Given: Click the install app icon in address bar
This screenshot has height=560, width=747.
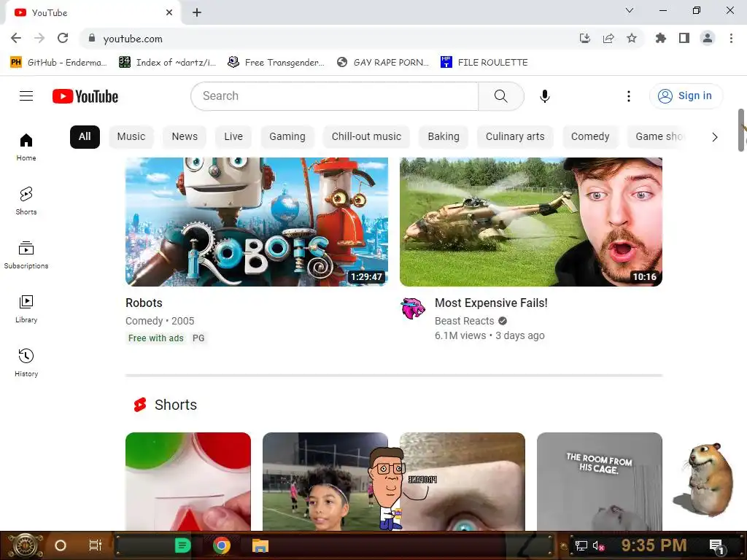Looking at the screenshot, I should 585,38.
